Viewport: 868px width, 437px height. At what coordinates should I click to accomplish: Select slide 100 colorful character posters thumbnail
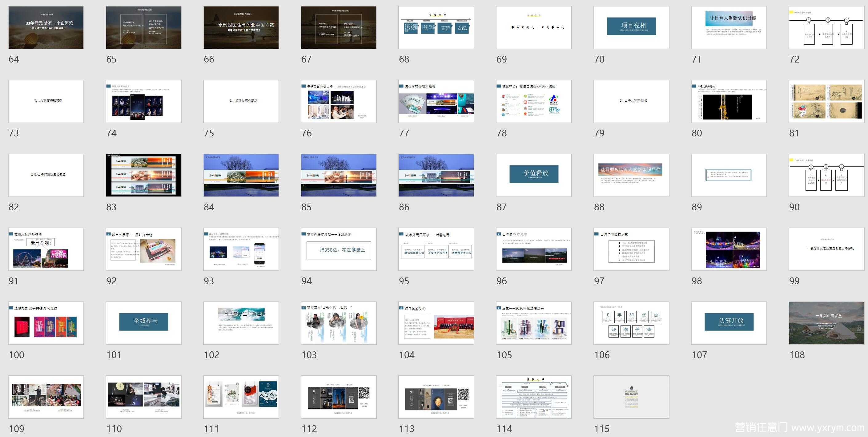[x=46, y=323]
